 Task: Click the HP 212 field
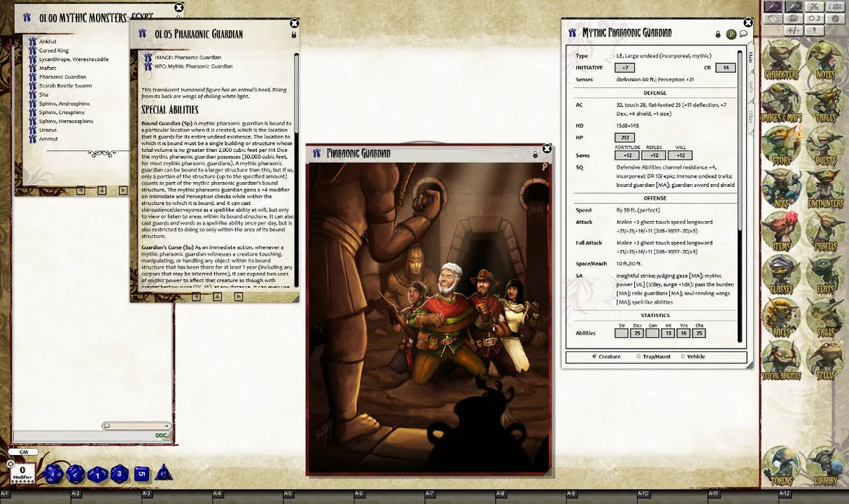pos(625,137)
